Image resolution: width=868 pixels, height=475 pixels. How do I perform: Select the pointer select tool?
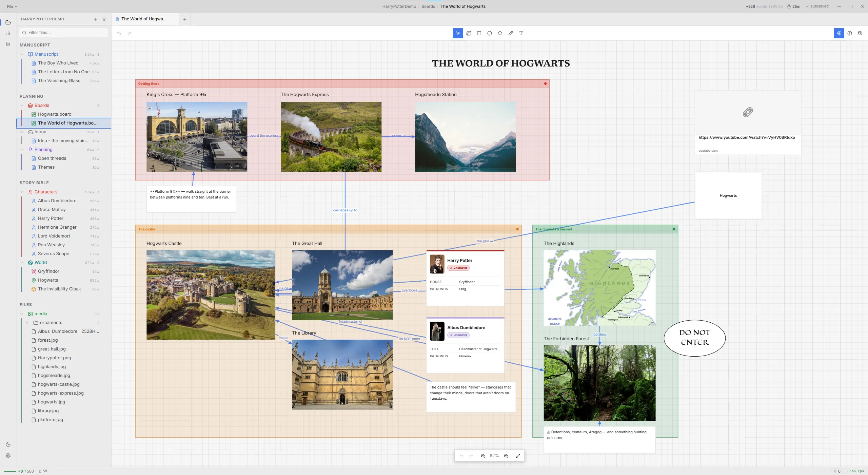[x=458, y=33]
